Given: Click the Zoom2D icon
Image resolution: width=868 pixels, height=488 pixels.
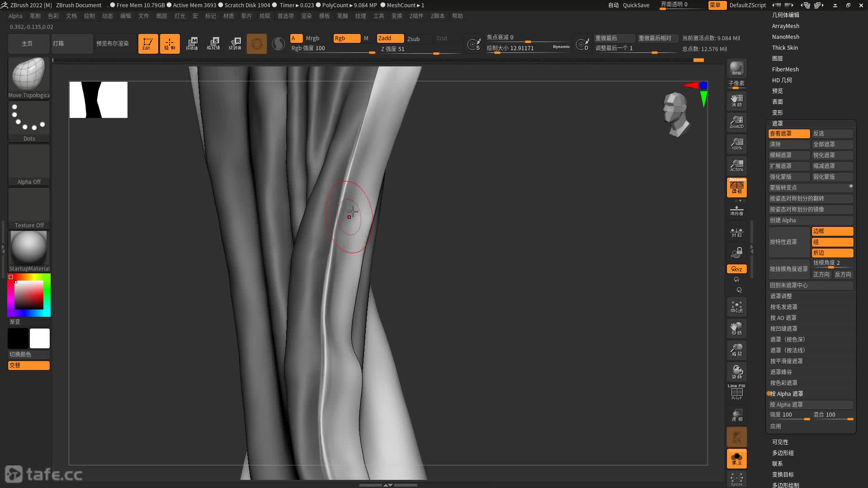Looking at the screenshot, I should (x=736, y=122).
